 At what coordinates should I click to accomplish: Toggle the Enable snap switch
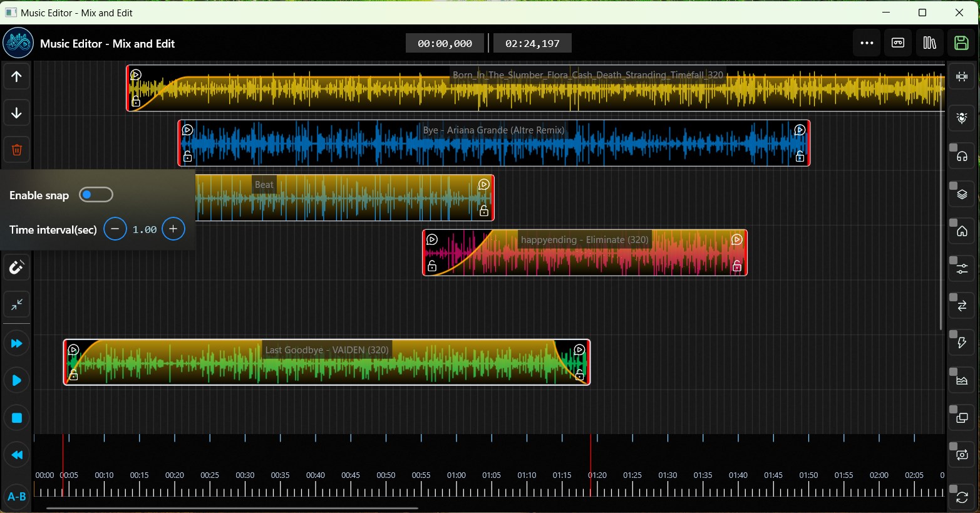tap(96, 195)
